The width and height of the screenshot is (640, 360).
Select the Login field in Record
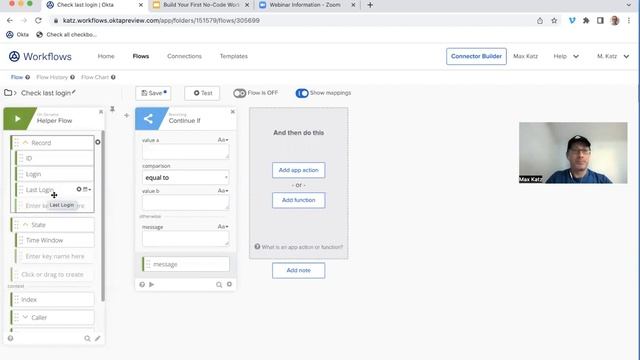pyautogui.click(x=55, y=174)
